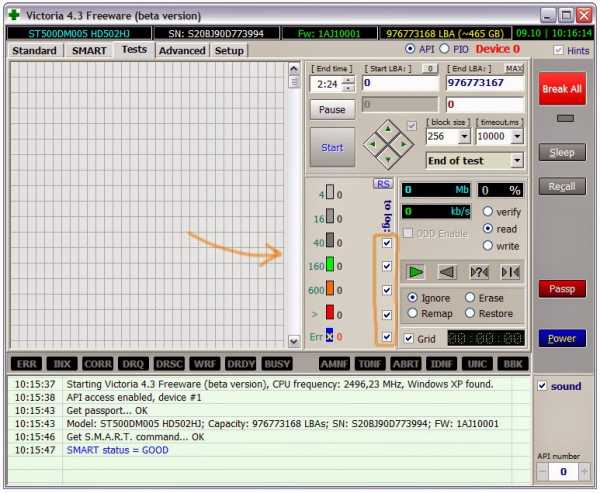Click the BUSY status indicator
Image resolution: width=600 pixels, height=493 pixels.
(x=277, y=364)
